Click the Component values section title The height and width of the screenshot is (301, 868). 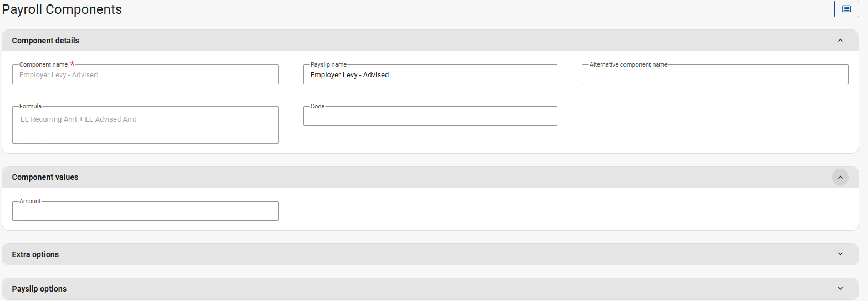click(45, 178)
